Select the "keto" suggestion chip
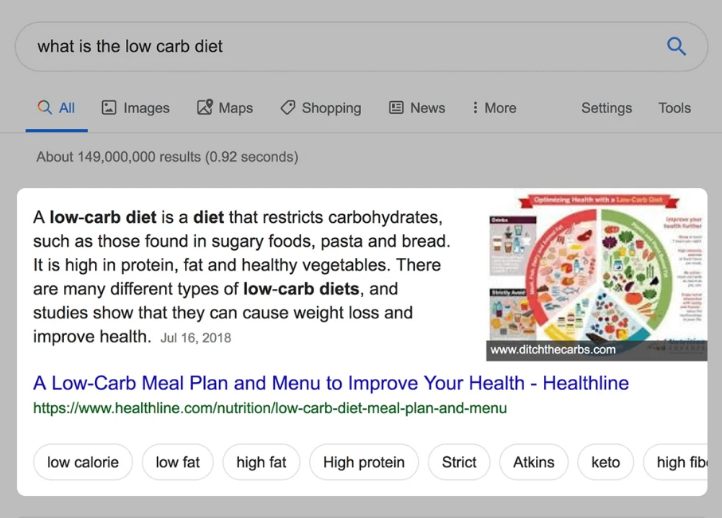This screenshot has height=518, width=722. coord(605,462)
